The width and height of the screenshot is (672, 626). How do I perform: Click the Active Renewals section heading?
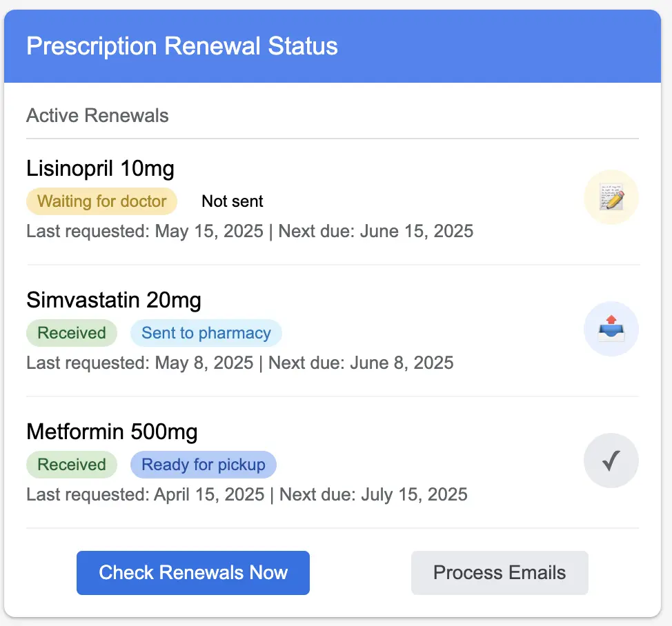(x=97, y=115)
